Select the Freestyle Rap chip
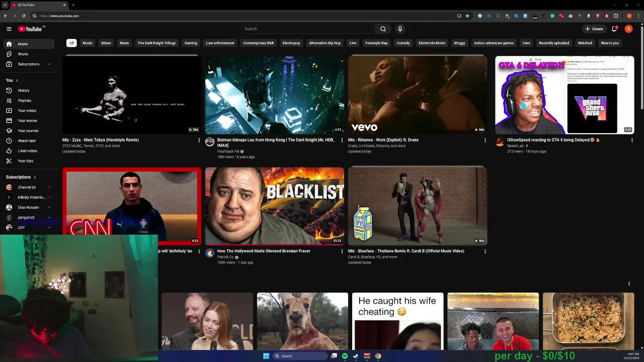The image size is (644, 362). (x=376, y=43)
